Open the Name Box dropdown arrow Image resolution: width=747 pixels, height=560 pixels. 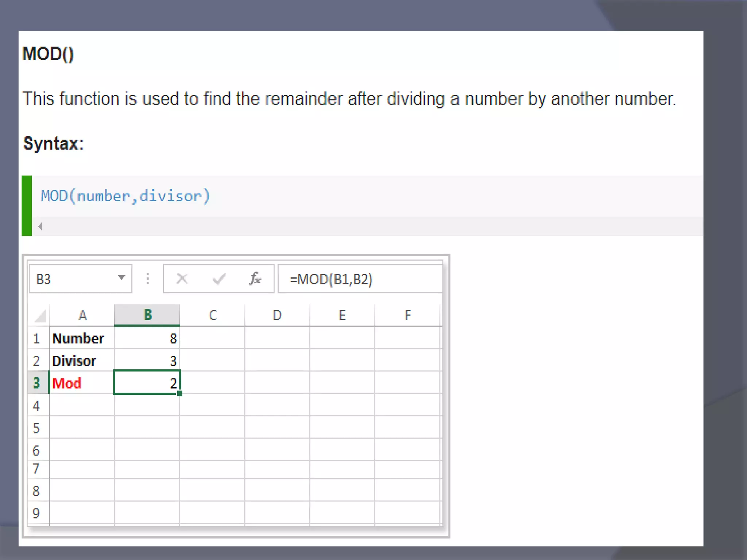point(122,278)
